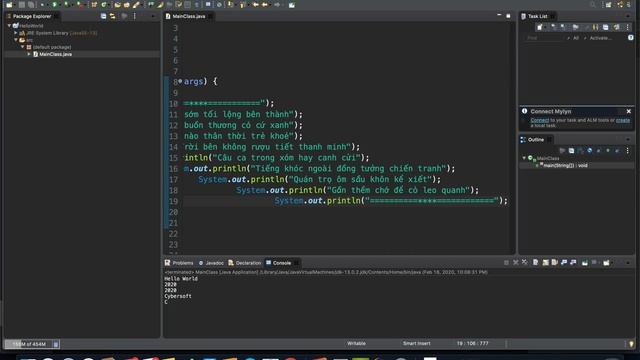Click the cursor position 19 : 106 : 777
The height and width of the screenshot is (360, 640).
pos(472,343)
